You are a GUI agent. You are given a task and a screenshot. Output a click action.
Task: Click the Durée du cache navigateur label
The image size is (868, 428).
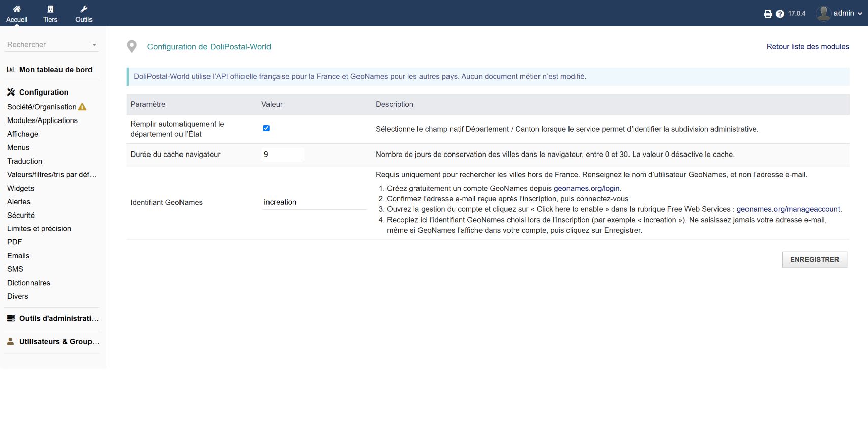(x=175, y=155)
